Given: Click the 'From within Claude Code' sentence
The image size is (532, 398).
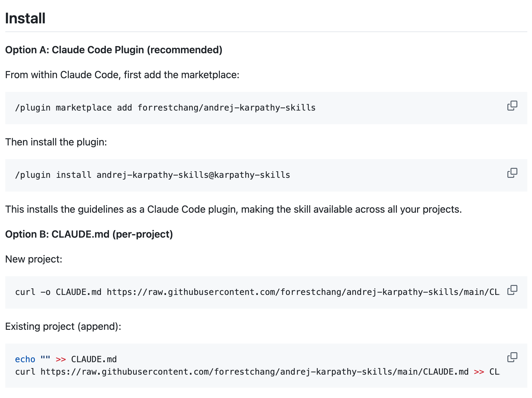Looking at the screenshot, I should [x=122, y=75].
